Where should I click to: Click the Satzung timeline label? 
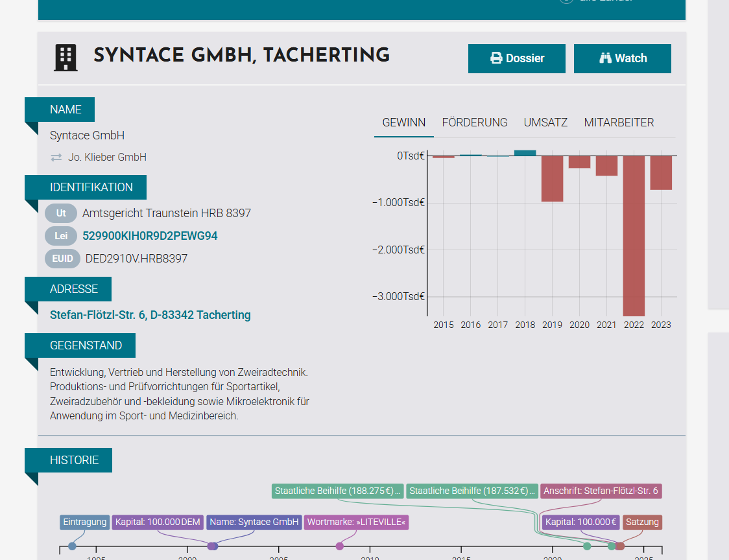tap(642, 522)
